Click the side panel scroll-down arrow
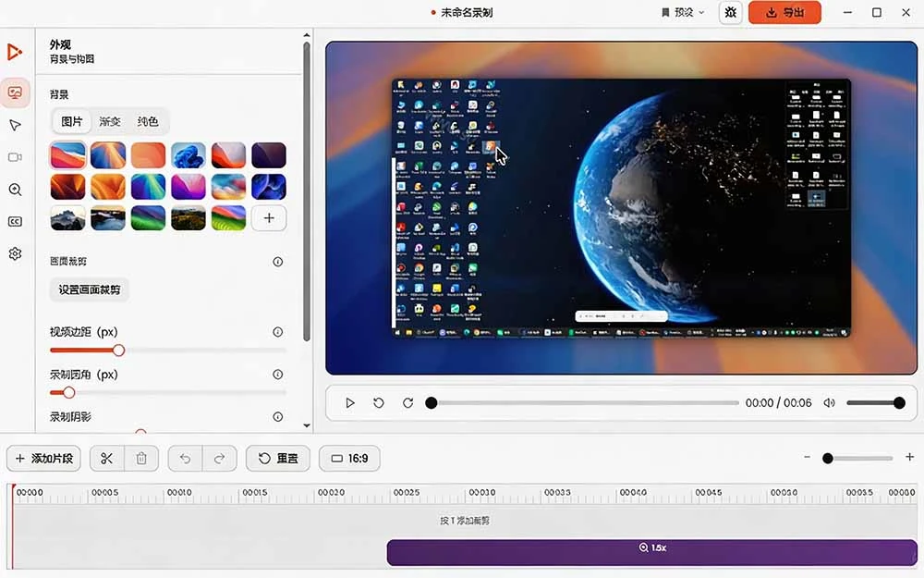The width and height of the screenshot is (924, 578). [307, 425]
